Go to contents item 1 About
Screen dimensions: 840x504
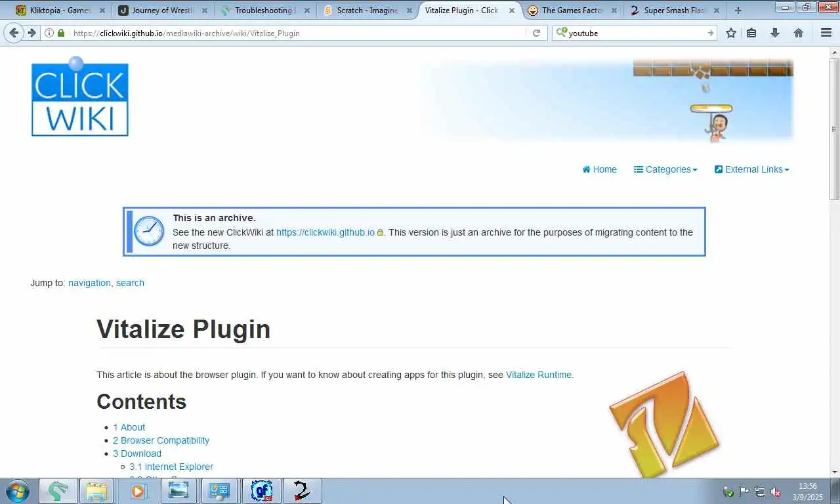[129, 427]
